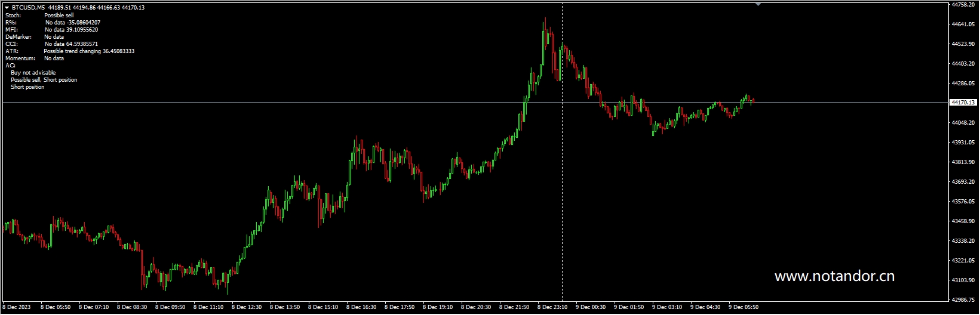This screenshot has width=980, height=315.
Task: Click the 44523.90 price axis label
Action: coord(963,44)
